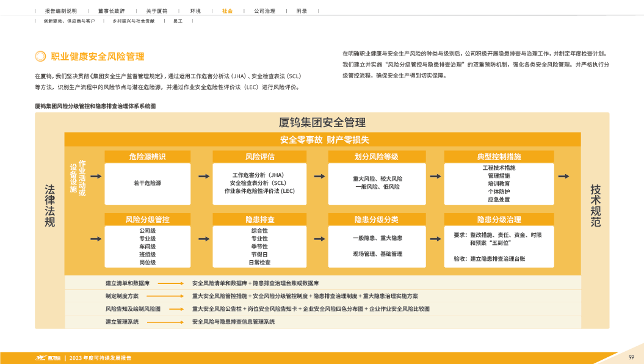The width and height of the screenshot is (644, 364).
Task: Click the arrow between 划分风险等级 and 典型控制措施
Action: click(x=435, y=177)
